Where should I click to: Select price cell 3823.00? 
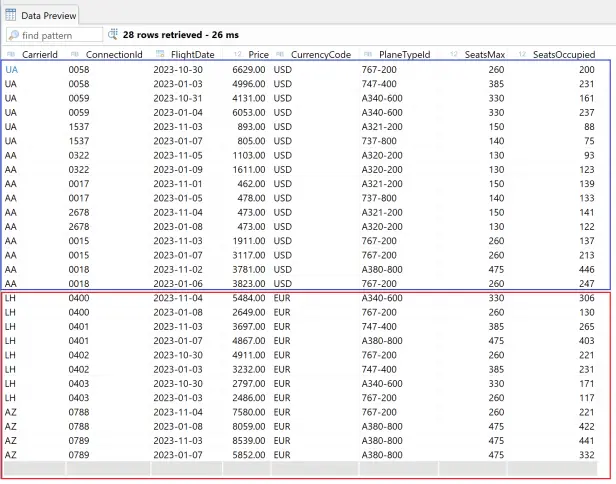pos(249,284)
